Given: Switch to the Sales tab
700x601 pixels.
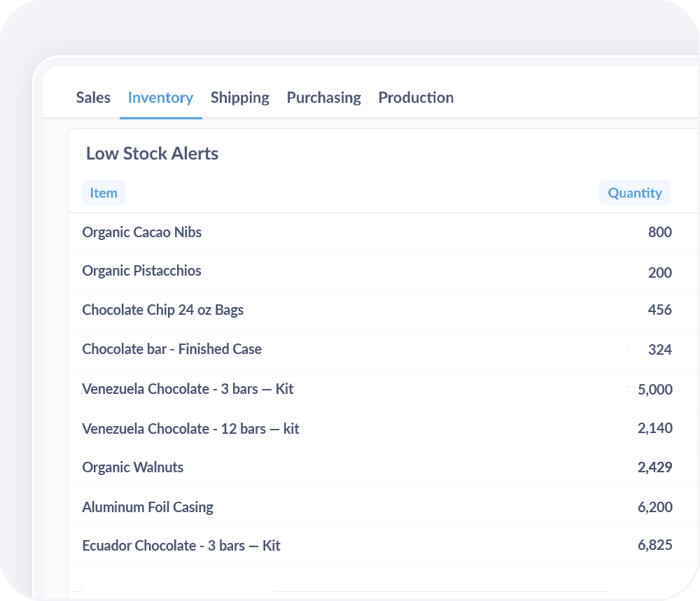Looking at the screenshot, I should click(x=93, y=98).
